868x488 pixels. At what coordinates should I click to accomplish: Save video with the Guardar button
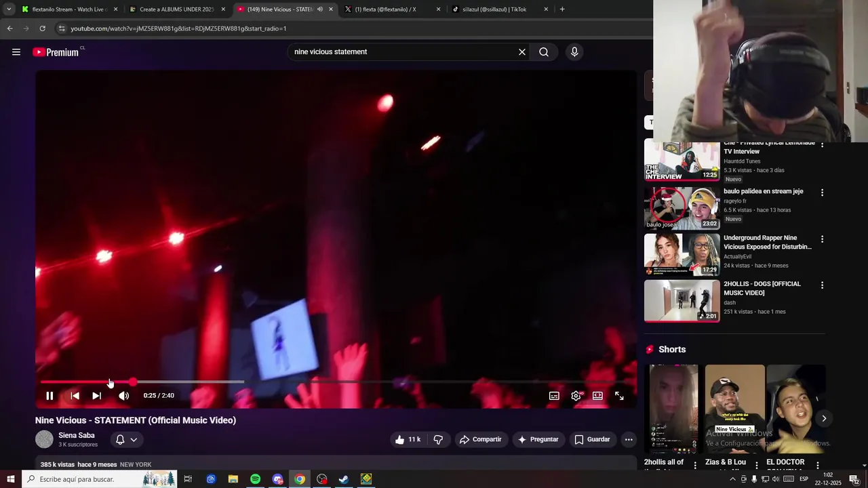592,439
